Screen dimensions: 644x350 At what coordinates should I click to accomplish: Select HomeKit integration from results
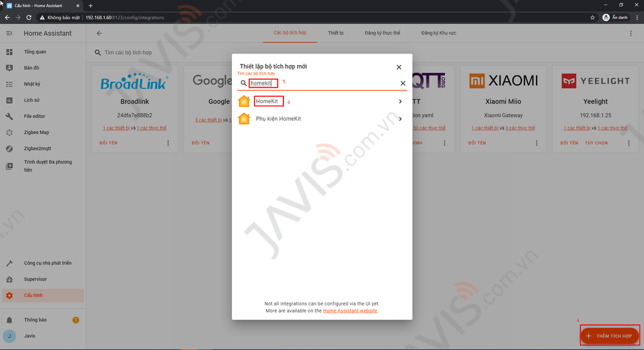pyautogui.click(x=322, y=101)
